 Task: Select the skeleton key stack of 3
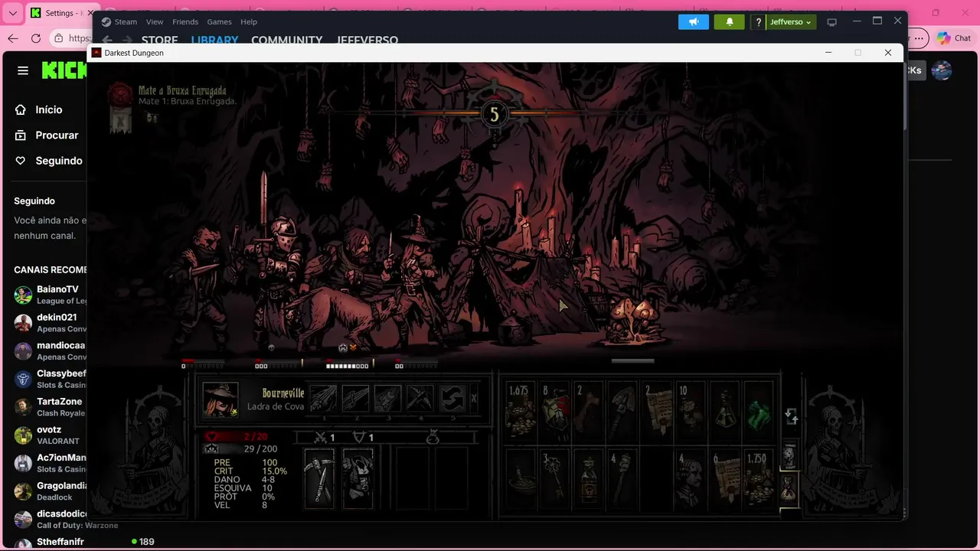click(555, 480)
